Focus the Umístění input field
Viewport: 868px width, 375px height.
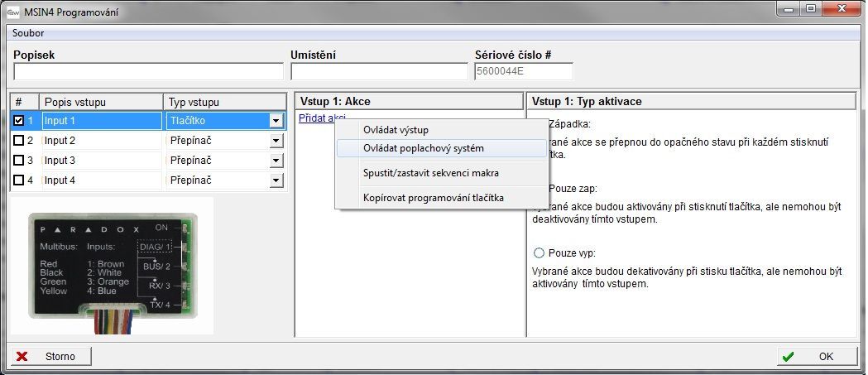pos(379,72)
